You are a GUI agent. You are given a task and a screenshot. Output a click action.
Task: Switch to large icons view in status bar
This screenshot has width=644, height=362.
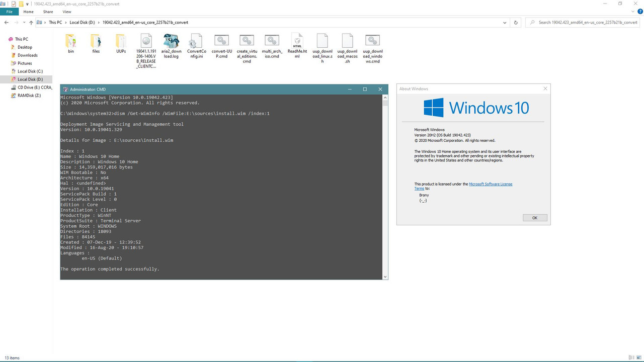click(x=640, y=358)
